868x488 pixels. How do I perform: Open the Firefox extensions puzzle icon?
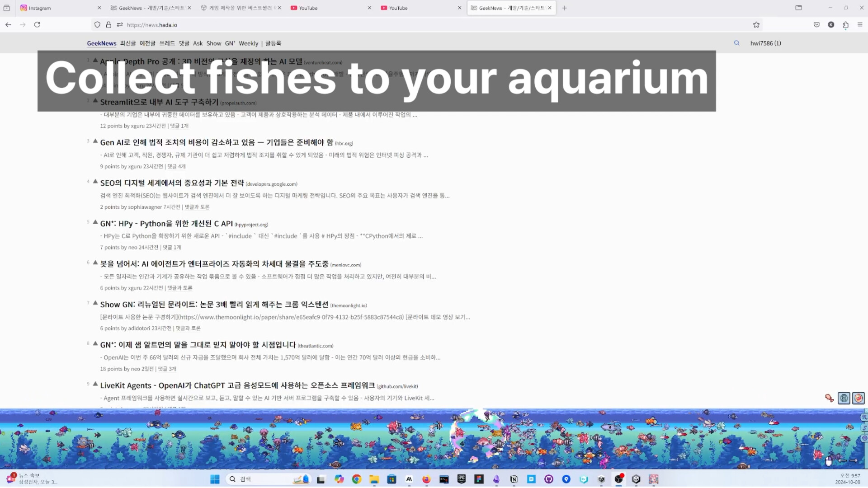pyautogui.click(x=845, y=25)
